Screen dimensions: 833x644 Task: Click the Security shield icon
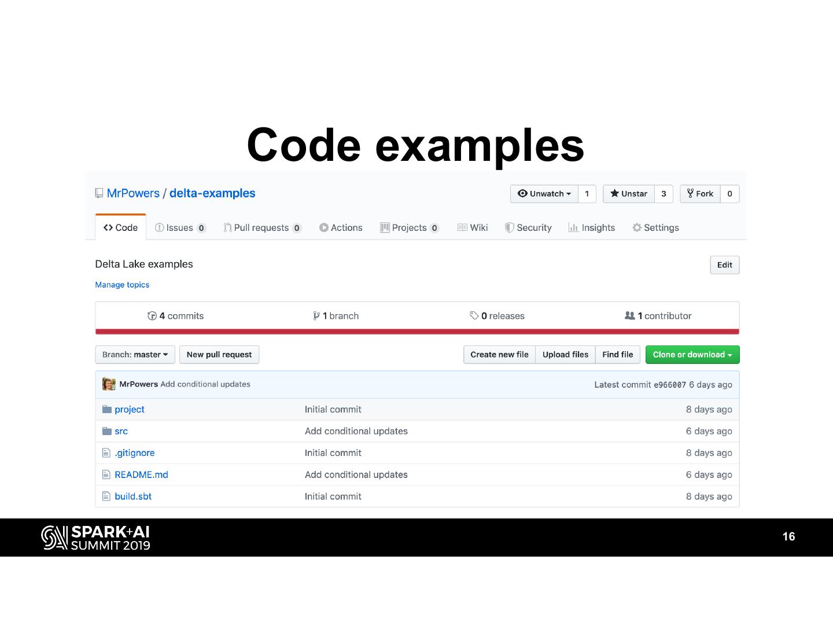point(510,227)
